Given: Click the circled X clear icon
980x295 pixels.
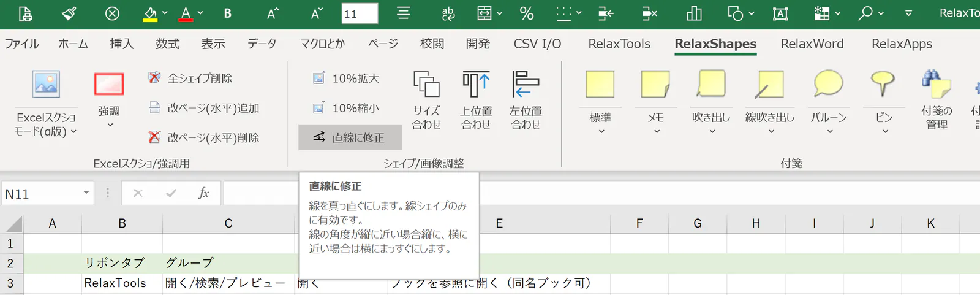Looking at the screenshot, I should tap(112, 13).
